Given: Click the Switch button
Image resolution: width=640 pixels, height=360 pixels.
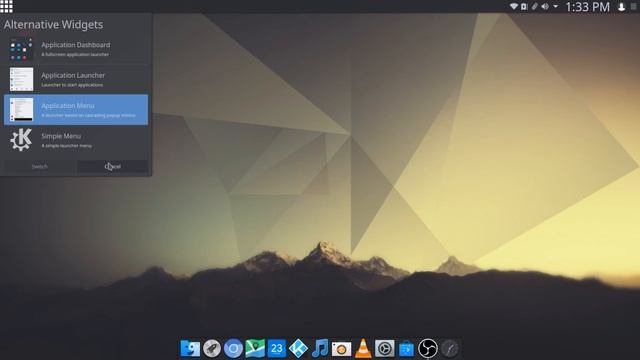Looking at the screenshot, I should [40, 167].
